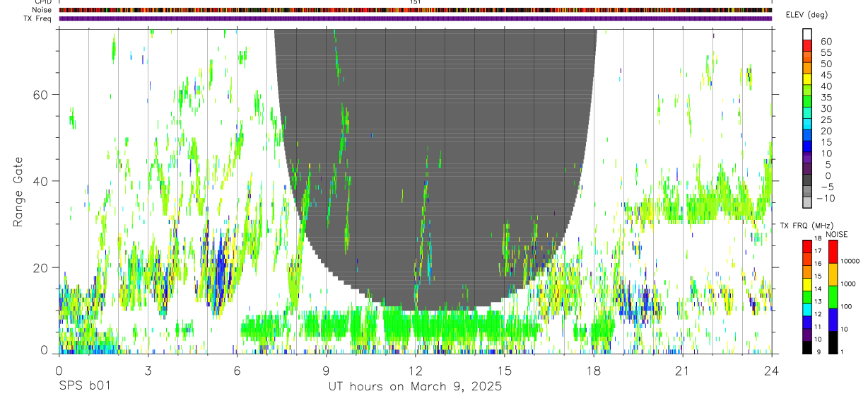Viewport: 868px width, 401px height.
Task: Click the '−5' label on ELEV color bar
Action: pos(826,187)
